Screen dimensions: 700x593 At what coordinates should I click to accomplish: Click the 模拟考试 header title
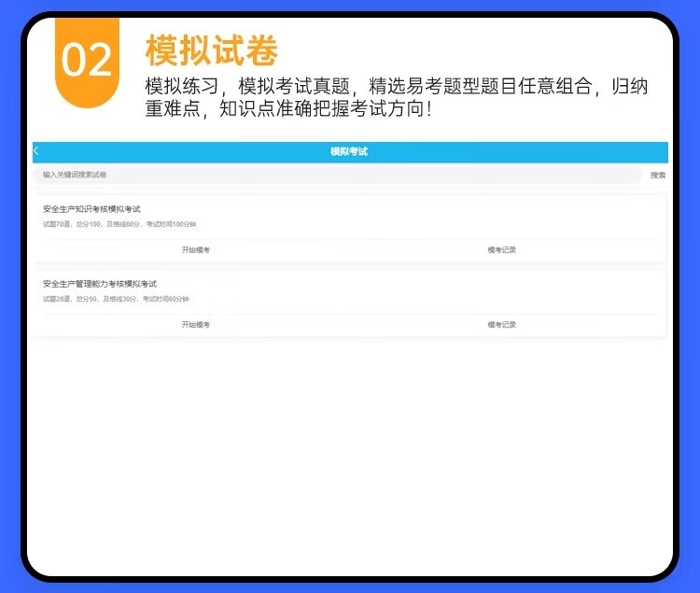tap(349, 151)
